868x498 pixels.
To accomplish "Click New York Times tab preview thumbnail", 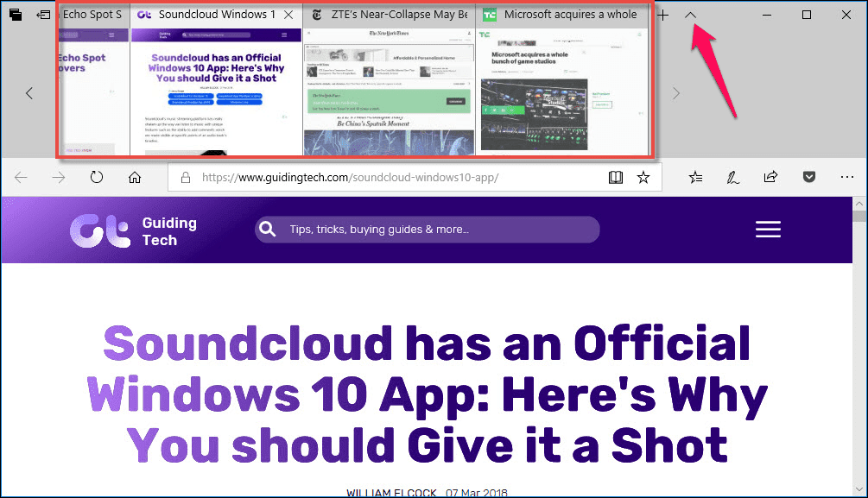I will (x=390, y=91).
